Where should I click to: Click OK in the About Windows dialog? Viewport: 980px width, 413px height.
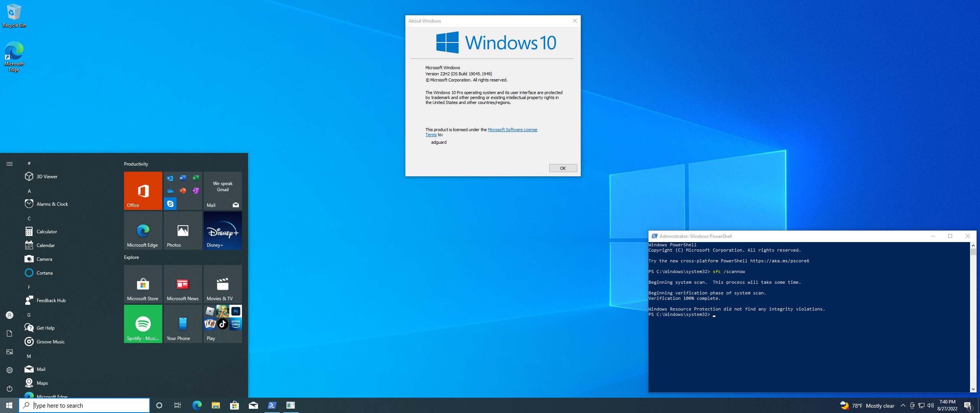563,168
